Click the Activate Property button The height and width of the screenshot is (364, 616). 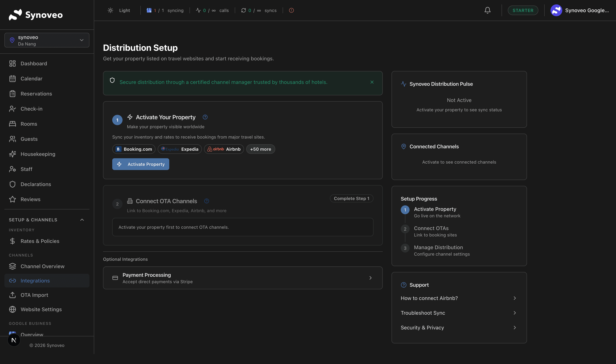(141, 164)
